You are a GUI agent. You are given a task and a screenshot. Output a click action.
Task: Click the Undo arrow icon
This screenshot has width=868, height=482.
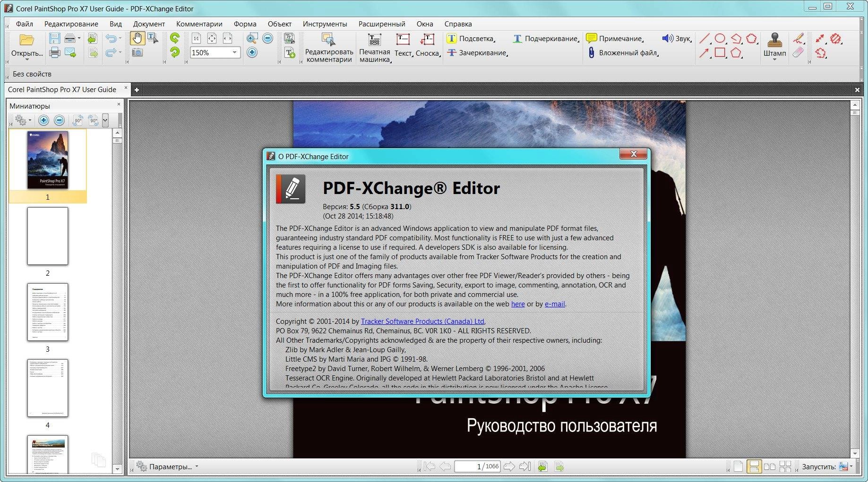click(x=111, y=38)
